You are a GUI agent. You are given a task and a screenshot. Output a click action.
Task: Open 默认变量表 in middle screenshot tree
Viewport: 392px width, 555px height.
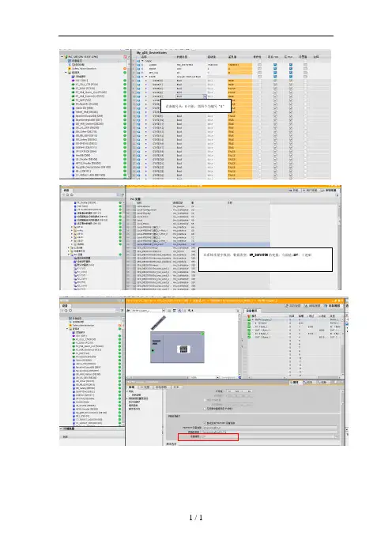coord(85,265)
